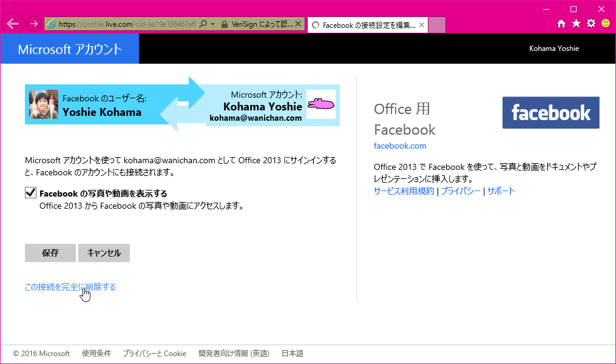The height and width of the screenshot is (364, 616).
Task: Go back with the browser back arrow
Action: point(13,24)
